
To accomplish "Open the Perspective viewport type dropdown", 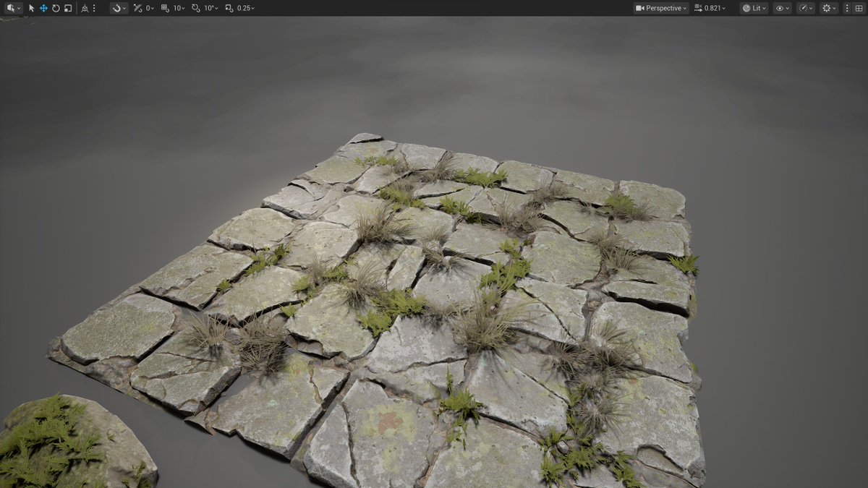I will point(661,8).
